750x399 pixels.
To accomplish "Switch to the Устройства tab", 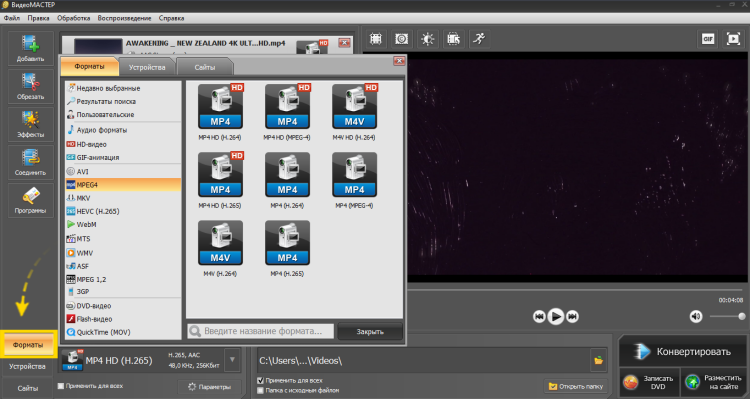I will 147,67.
